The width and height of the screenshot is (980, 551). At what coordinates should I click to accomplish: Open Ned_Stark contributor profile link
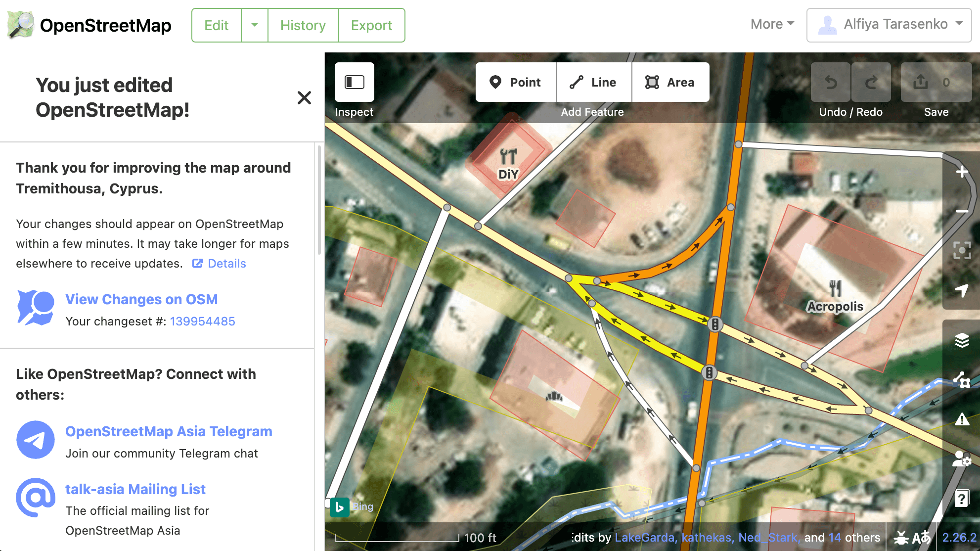tap(769, 538)
